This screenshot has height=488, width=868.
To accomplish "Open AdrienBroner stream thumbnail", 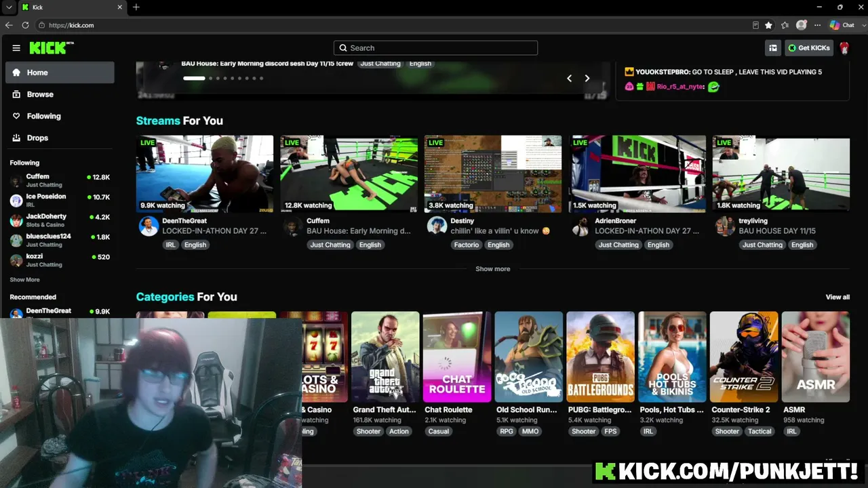I will tap(637, 174).
